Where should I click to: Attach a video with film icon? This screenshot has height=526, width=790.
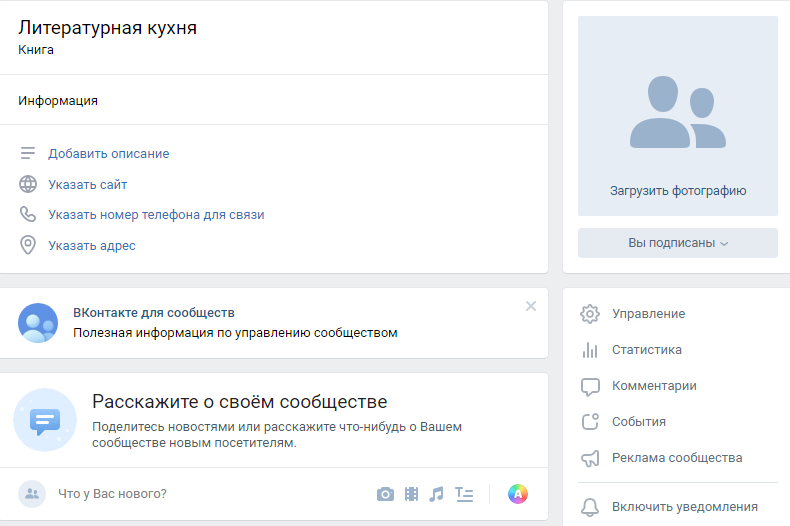411,494
